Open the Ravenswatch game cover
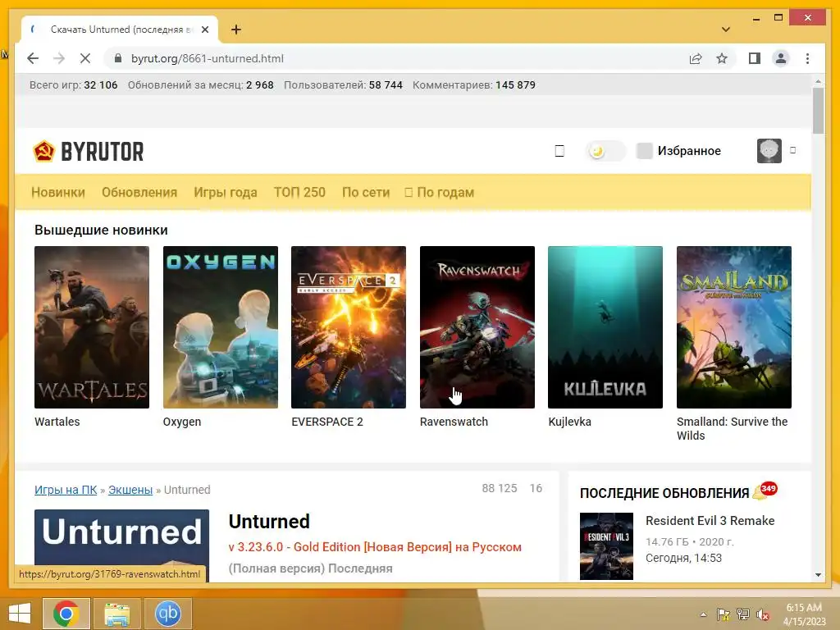Viewport: 840px width, 630px height. 477,327
